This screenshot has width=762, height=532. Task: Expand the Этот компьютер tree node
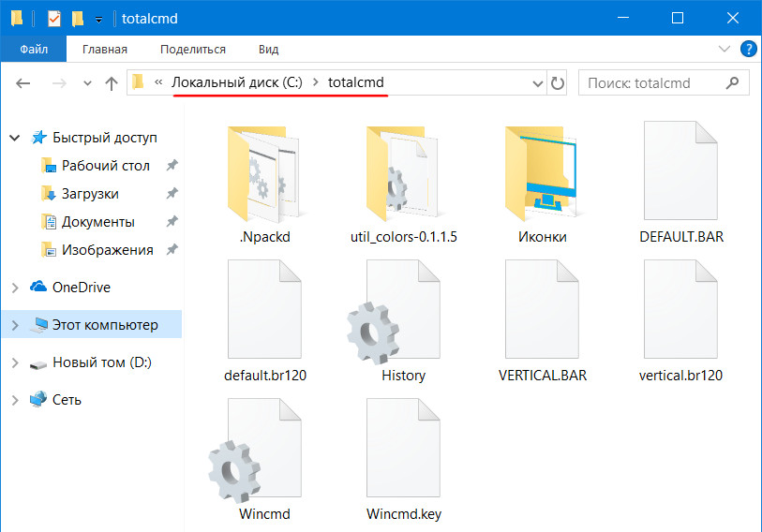pos(15,325)
